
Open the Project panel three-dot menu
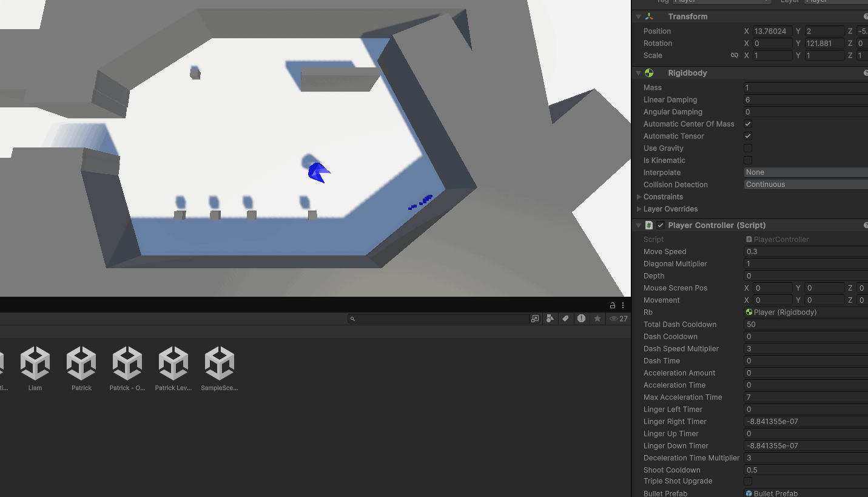pyautogui.click(x=623, y=305)
